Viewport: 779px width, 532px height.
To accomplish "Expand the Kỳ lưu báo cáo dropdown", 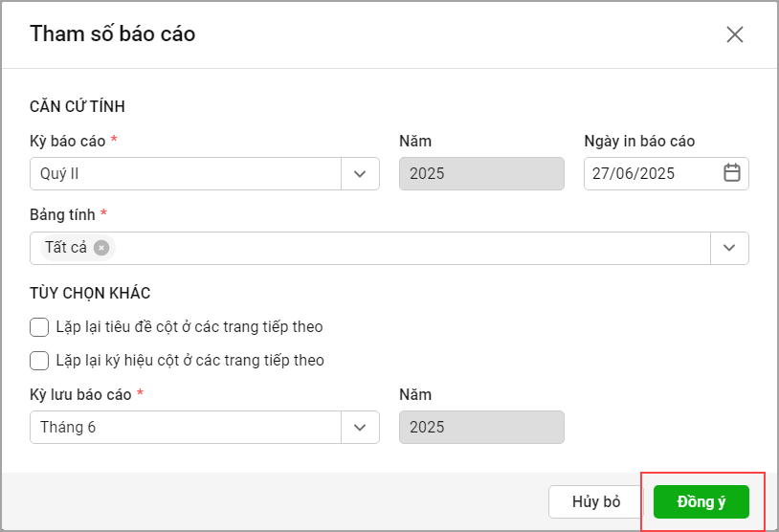I will coord(360,428).
